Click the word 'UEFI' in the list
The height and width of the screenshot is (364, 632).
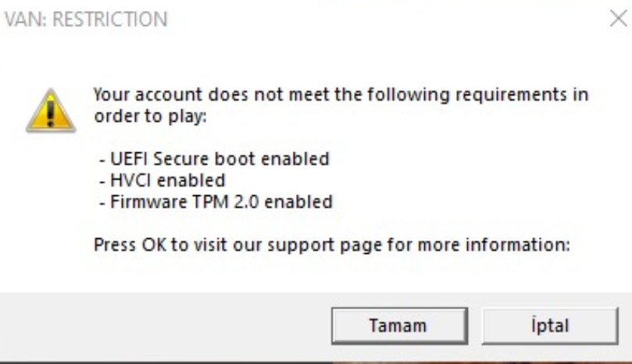click(122, 159)
